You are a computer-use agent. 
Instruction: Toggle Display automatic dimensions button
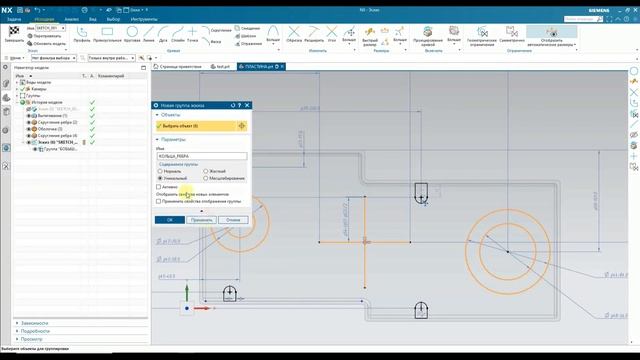[551, 35]
